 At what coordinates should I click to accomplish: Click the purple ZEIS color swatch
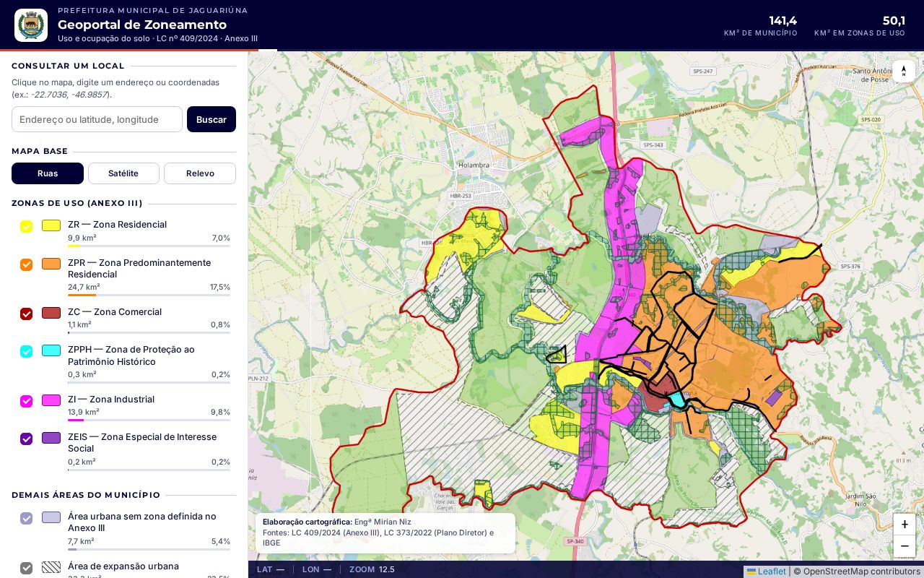51,438
